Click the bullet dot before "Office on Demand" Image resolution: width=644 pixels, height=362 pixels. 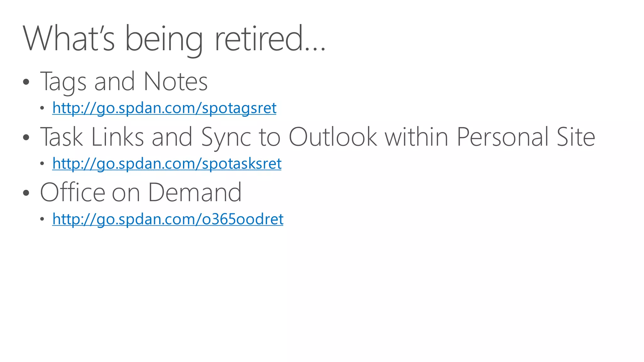(26, 193)
